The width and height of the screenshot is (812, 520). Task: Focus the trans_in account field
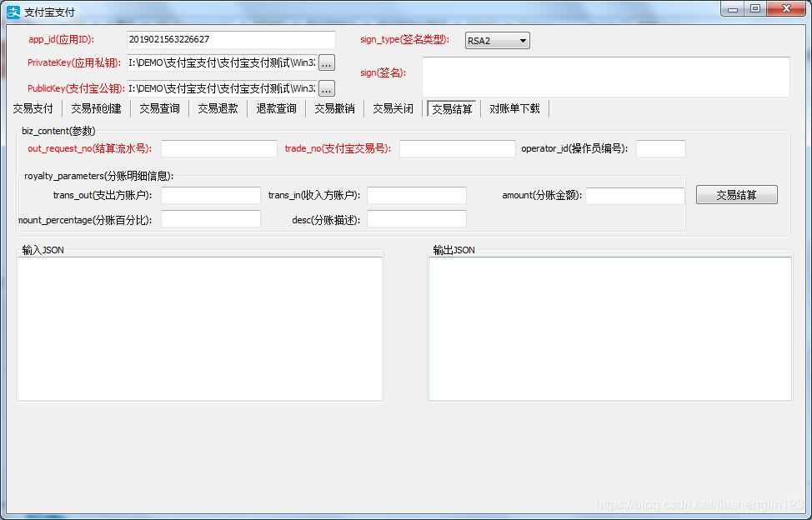(417, 195)
